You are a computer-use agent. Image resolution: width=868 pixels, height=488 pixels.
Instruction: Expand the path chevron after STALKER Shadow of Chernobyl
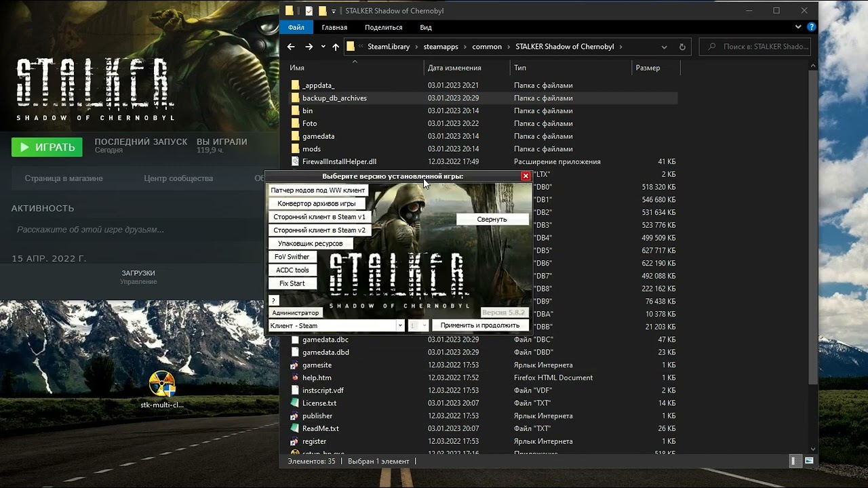pyautogui.click(x=620, y=47)
